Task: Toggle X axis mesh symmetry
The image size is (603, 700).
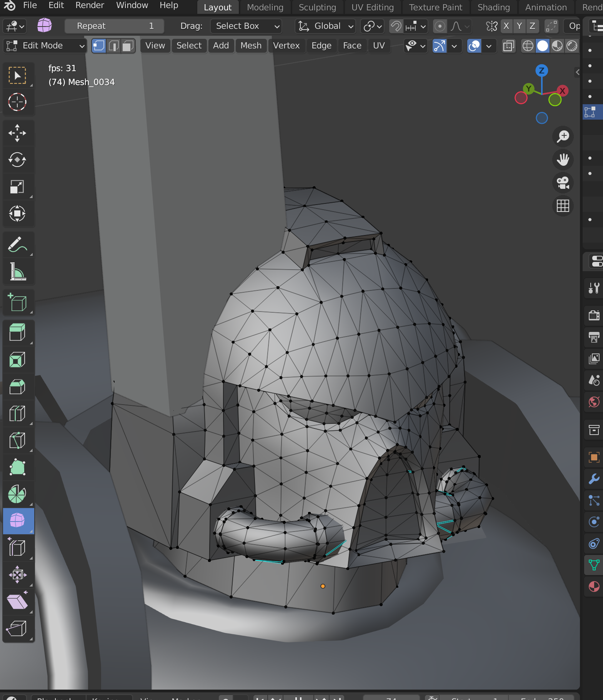Action: click(506, 26)
